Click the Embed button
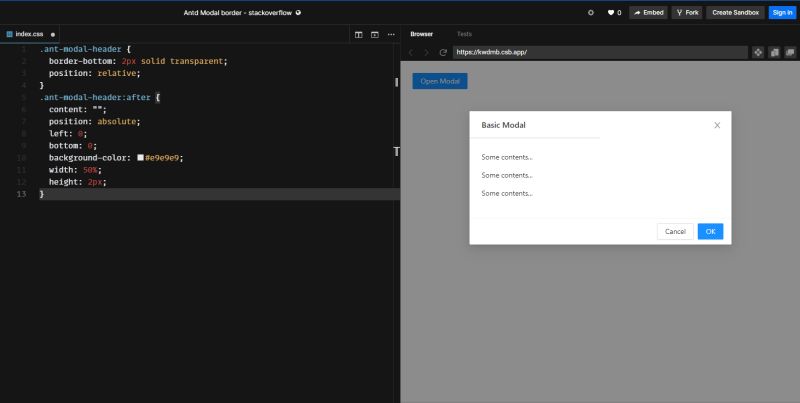This screenshot has width=800, height=403. tap(648, 13)
